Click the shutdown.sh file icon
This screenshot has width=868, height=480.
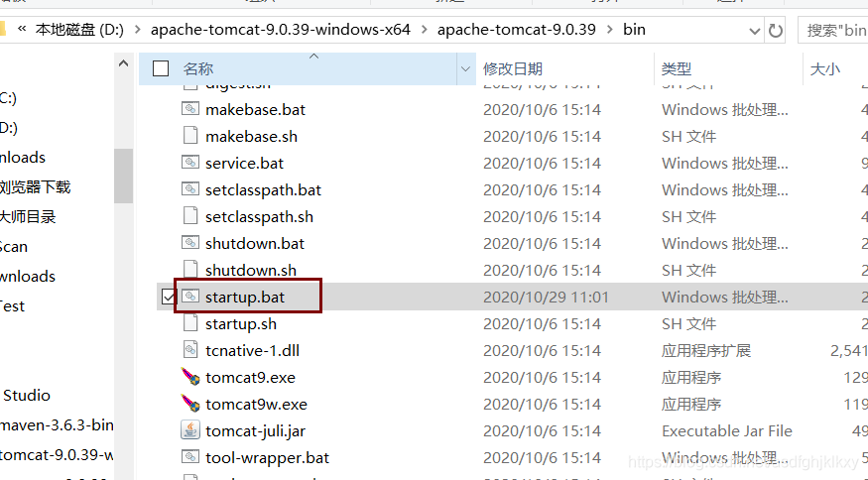190,270
